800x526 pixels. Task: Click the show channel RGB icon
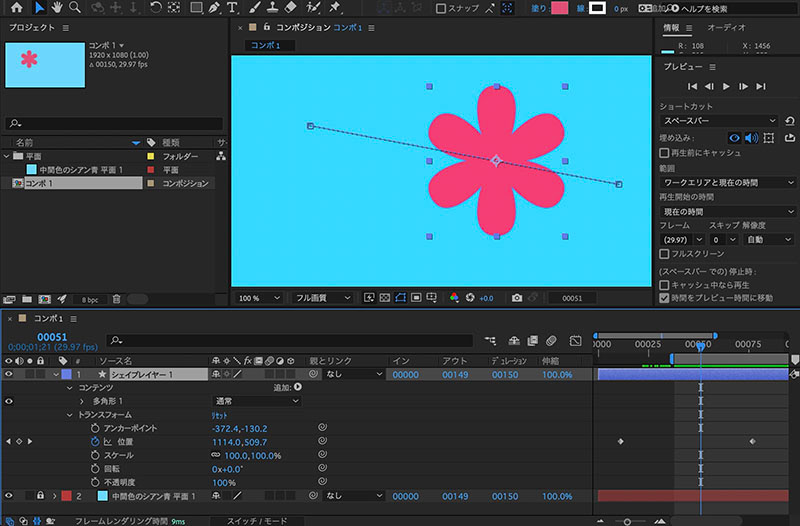click(454, 298)
